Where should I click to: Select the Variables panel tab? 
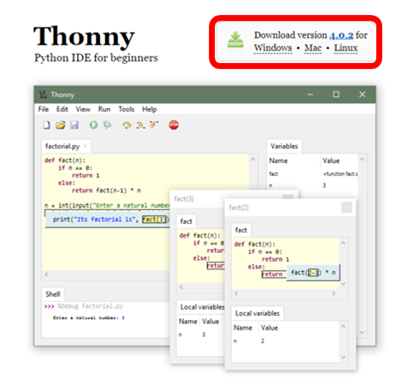coord(284,146)
